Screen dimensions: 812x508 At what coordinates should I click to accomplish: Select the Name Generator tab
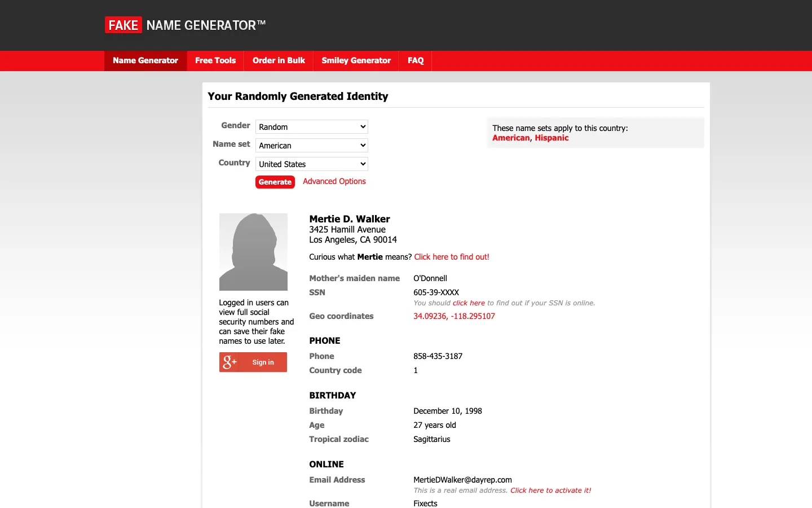point(145,60)
